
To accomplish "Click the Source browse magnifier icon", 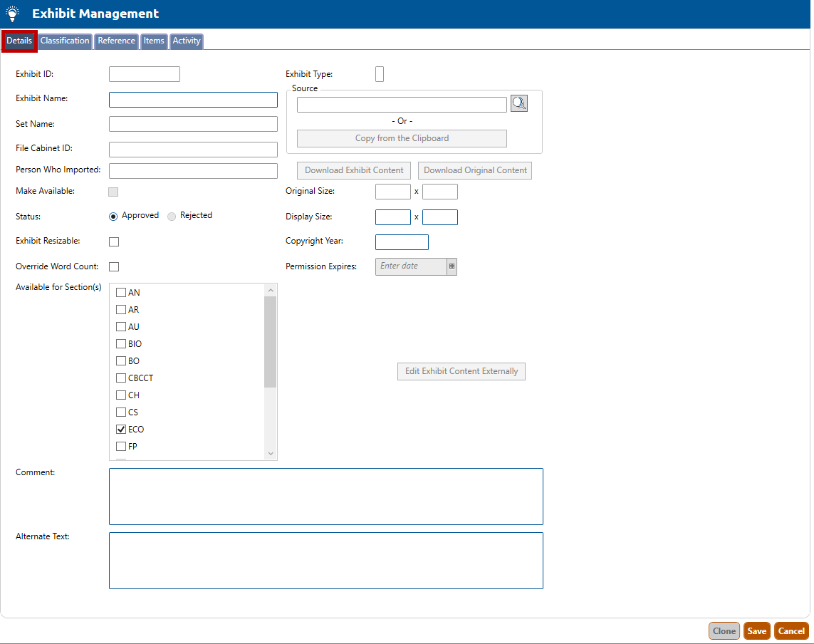I will tap(518, 104).
